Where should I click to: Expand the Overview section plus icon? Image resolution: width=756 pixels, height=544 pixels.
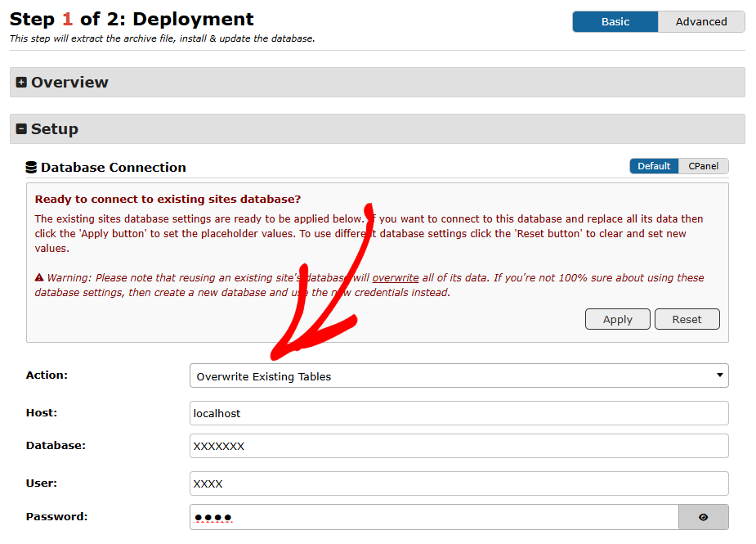coord(21,83)
